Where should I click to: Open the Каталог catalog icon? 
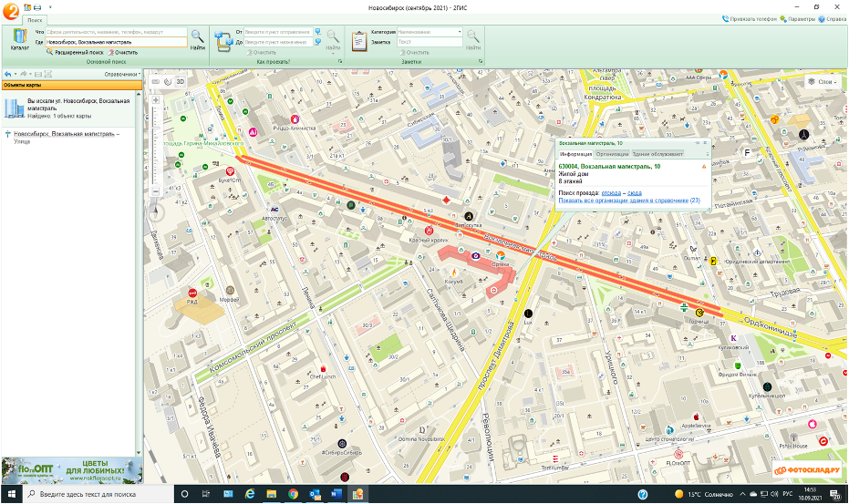pos(19,39)
